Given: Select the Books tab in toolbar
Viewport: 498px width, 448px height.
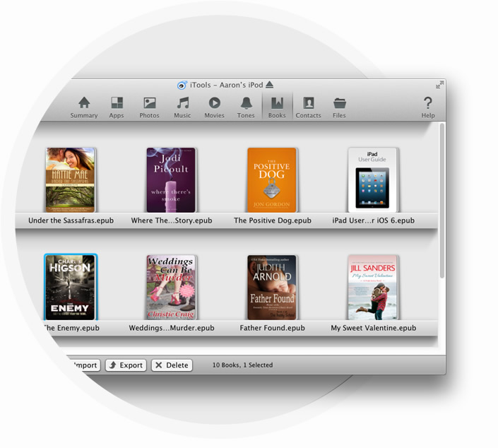Looking at the screenshot, I should point(277,107).
